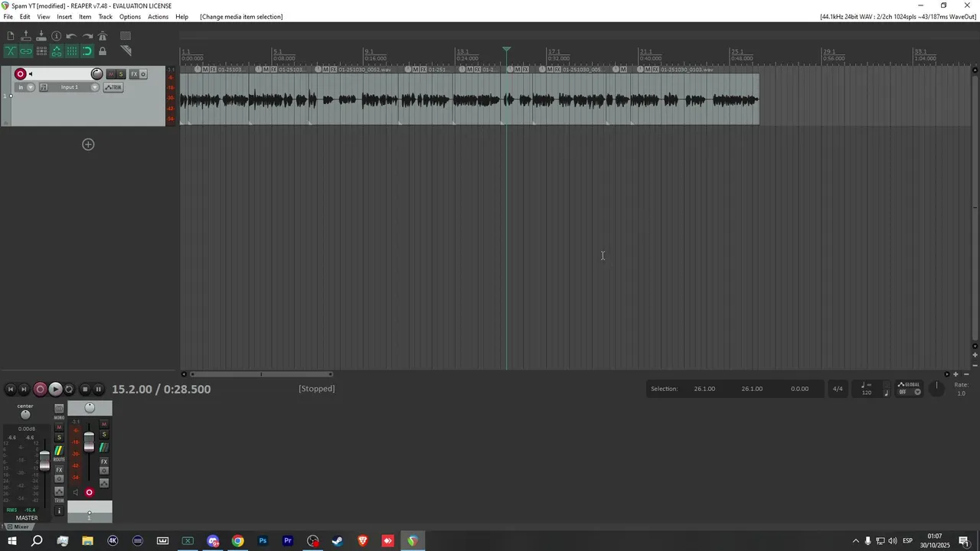Click the timeline zoom-in plus button

(955, 374)
